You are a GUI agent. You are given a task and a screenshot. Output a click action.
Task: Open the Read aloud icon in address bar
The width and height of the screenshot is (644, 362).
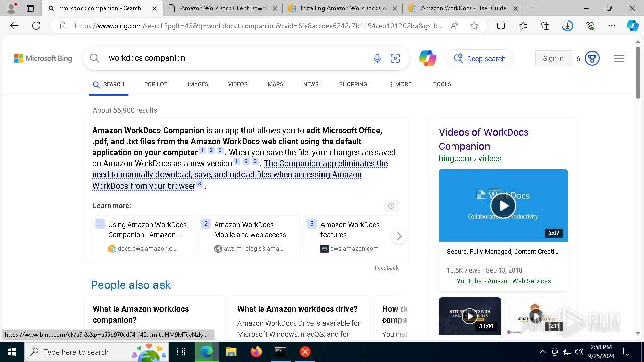pyautogui.click(x=454, y=26)
